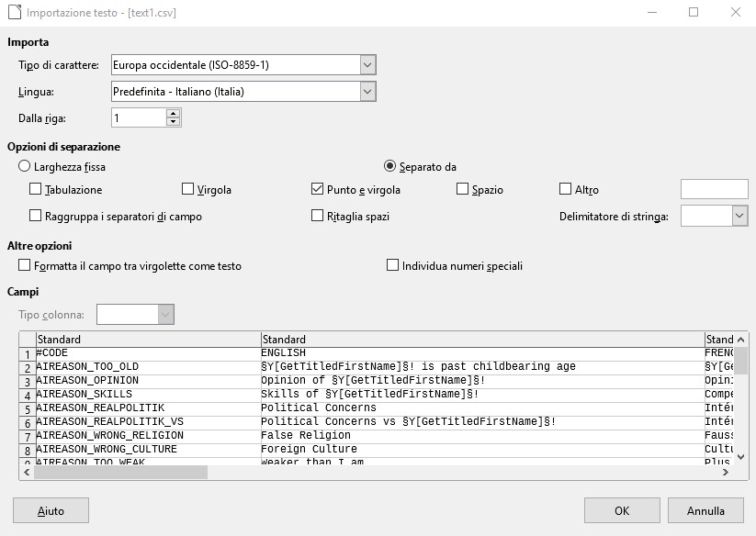Enable the Tabulazione checkbox

35,189
